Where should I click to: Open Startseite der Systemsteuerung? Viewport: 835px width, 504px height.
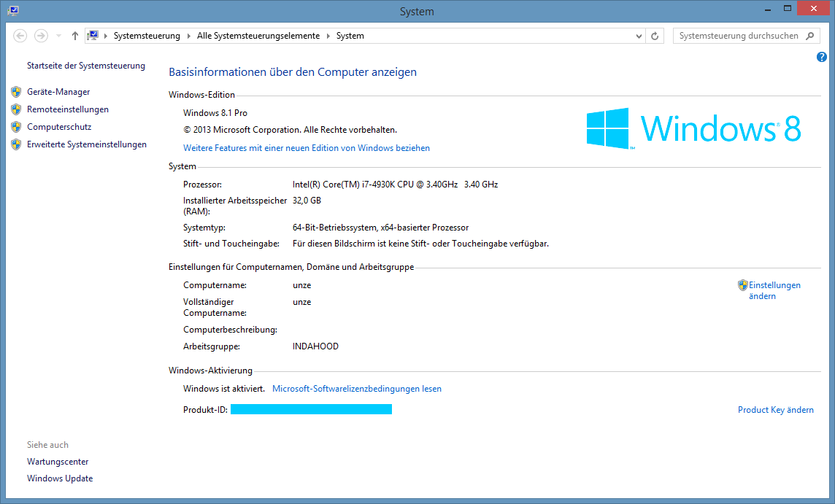click(x=85, y=66)
